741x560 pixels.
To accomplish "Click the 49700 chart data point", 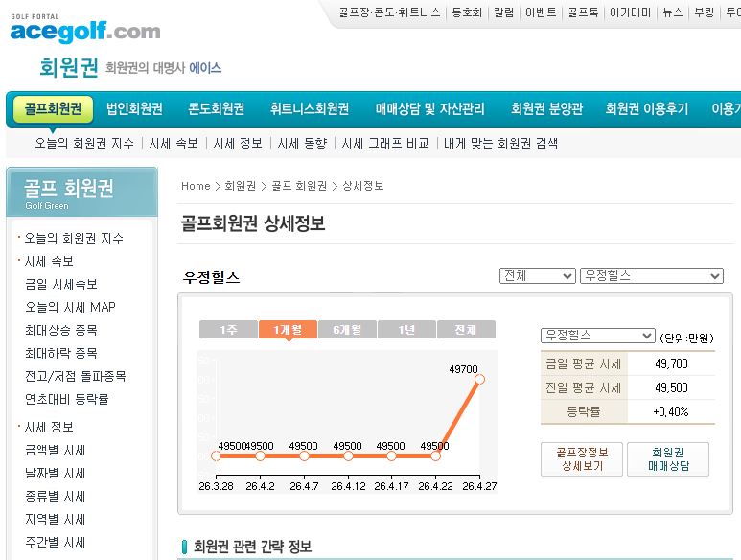I will point(479,379).
